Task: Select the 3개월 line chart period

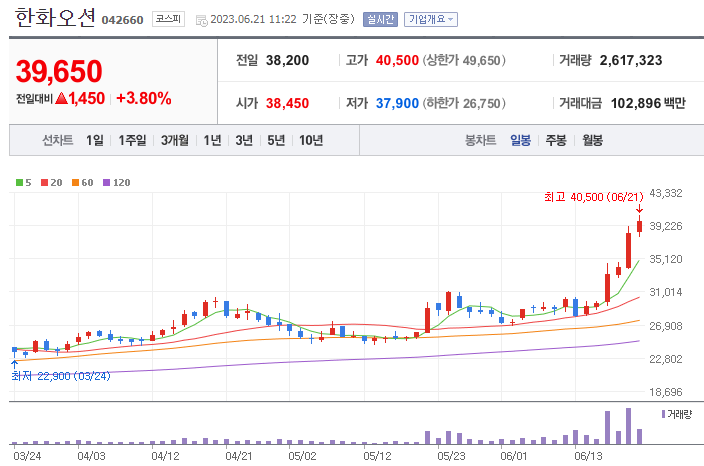Action: click(x=175, y=141)
